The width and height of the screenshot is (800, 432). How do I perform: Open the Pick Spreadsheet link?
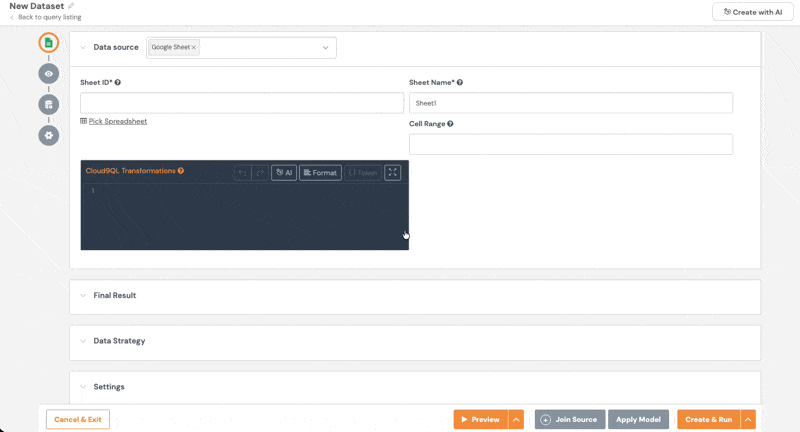118,121
